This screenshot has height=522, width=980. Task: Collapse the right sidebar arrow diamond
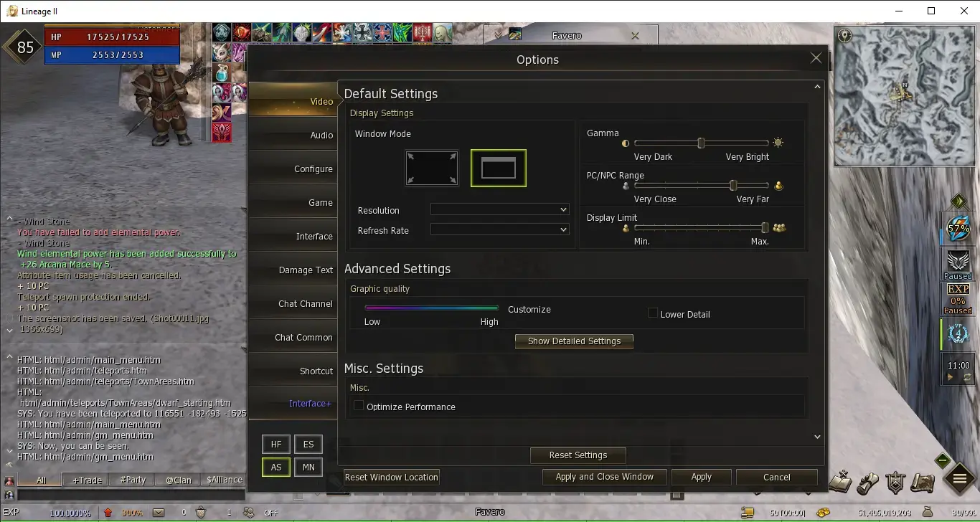(958, 201)
